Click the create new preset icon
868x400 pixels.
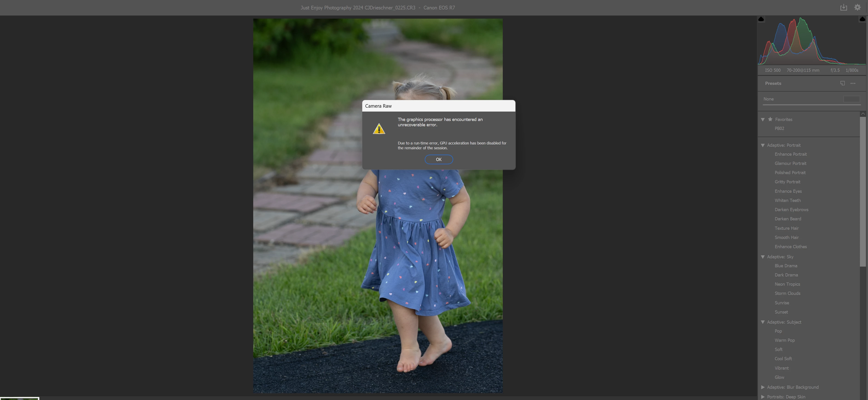click(x=842, y=83)
